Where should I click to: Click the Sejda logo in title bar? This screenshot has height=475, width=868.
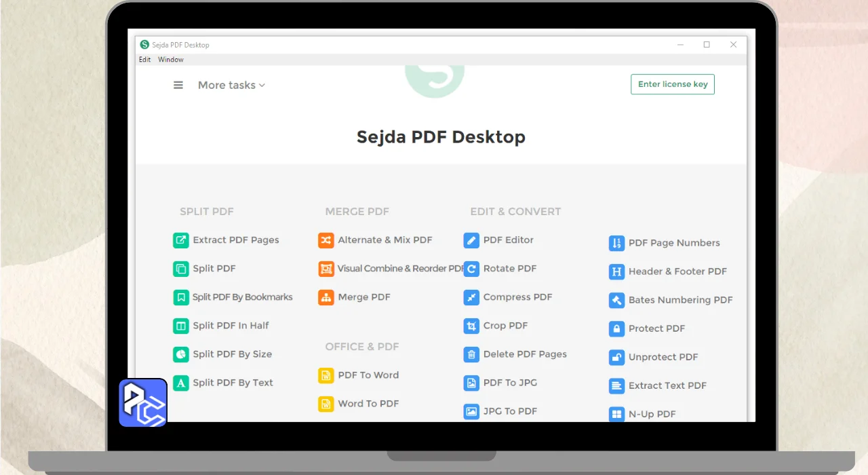[144, 45]
